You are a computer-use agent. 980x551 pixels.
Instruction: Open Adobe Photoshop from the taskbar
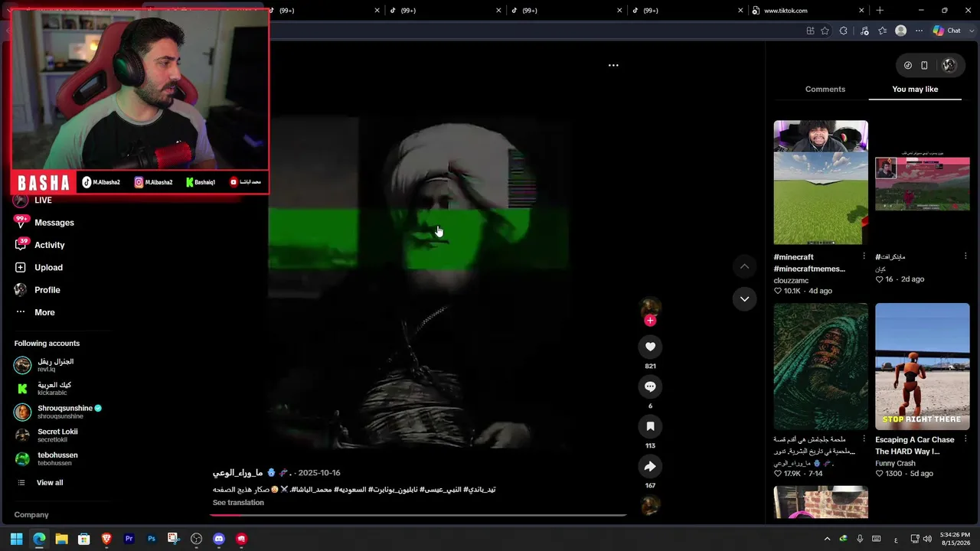[x=152, y=539]
